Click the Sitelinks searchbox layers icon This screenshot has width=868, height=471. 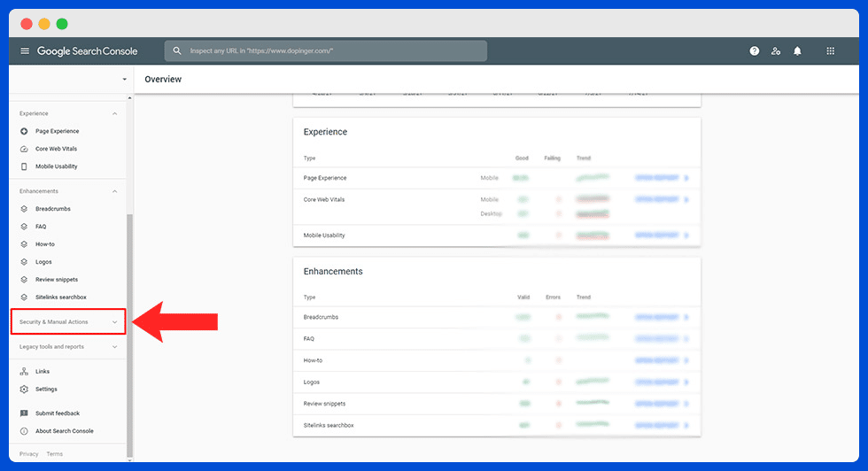[24, 297]
